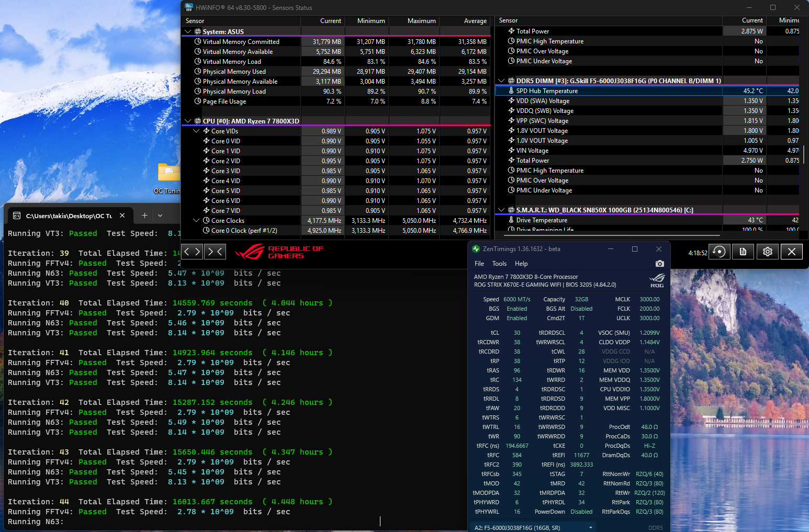Click the reset clock button in HWiNFO
Image resolution: width=809 pixels, height=532 pixels.
pos(720,252)
